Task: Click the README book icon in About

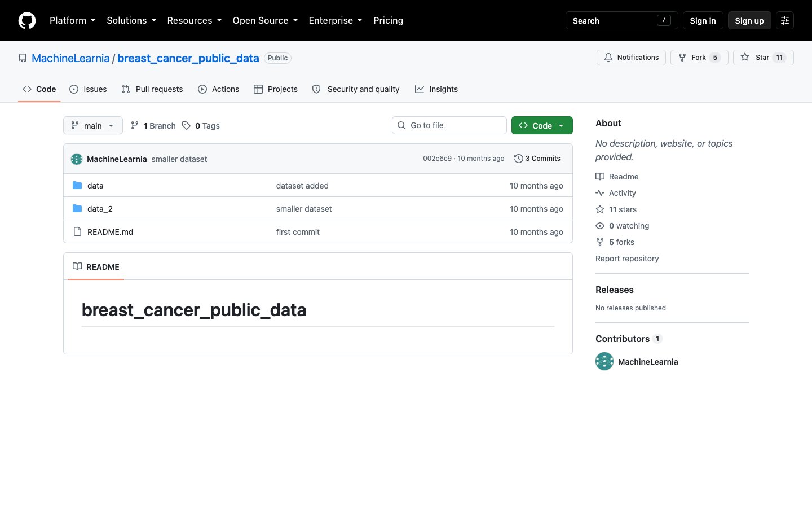Action: [x=600, y=177]
